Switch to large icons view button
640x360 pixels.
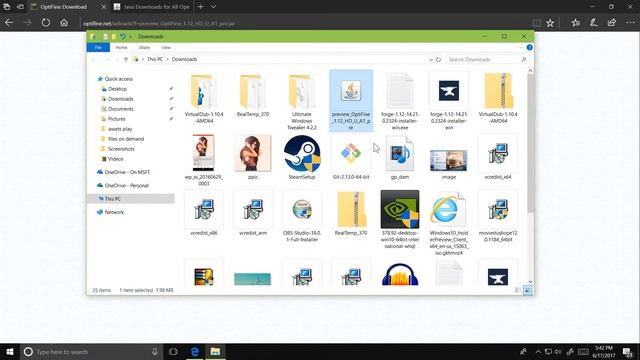click(x=527, y=290)
